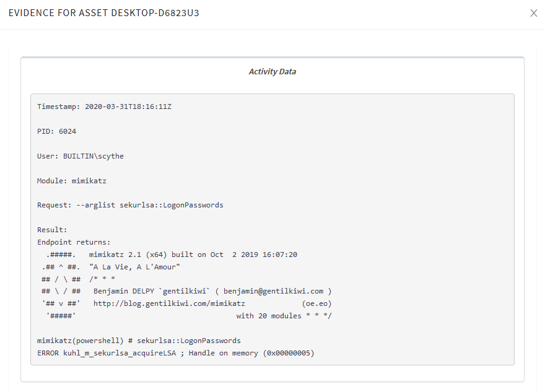Screen dimensions: 545x392
Task: Click the Request --arglist sekurlsa::LogonPasswords line
Action: point(130,205)
